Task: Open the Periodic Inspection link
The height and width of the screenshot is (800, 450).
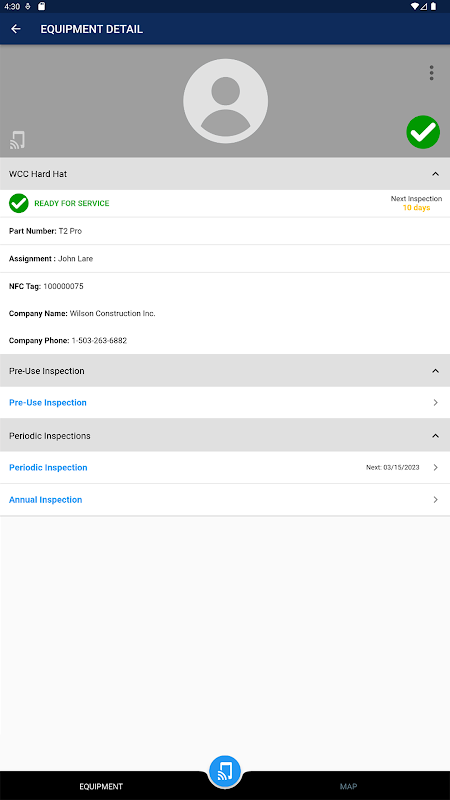Action: (x=48, y=467)
